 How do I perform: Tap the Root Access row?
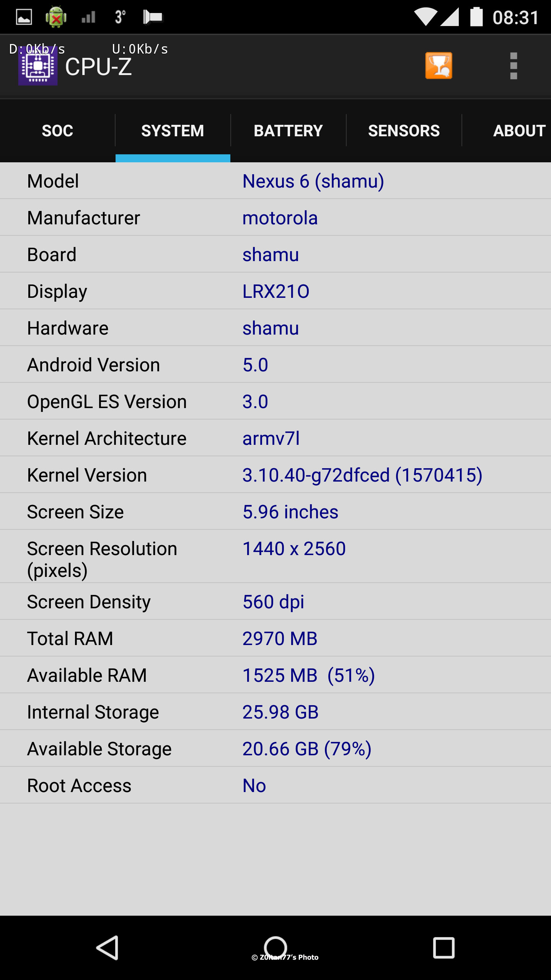[275, 786]
